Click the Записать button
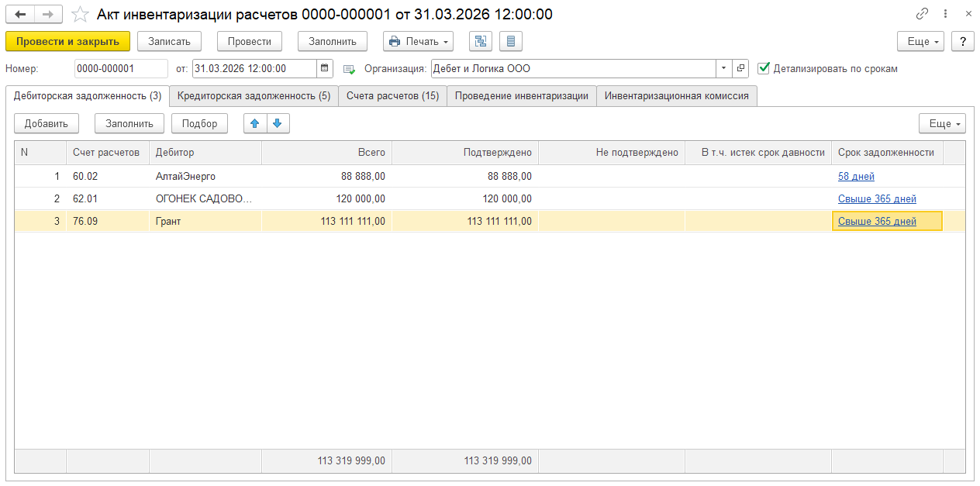The width and height of the screenshot is (980, 486). tap(169, 41)
